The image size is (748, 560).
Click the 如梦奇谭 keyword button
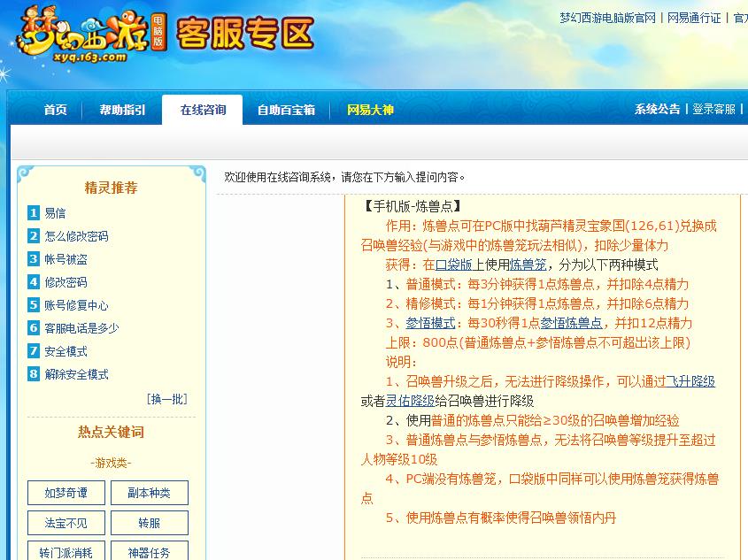pos(66,493)
